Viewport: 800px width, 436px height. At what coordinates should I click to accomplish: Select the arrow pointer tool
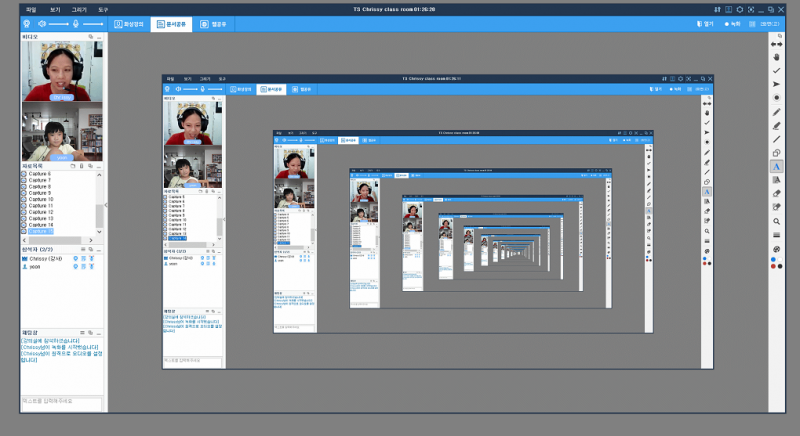click(x=777, y=86)
